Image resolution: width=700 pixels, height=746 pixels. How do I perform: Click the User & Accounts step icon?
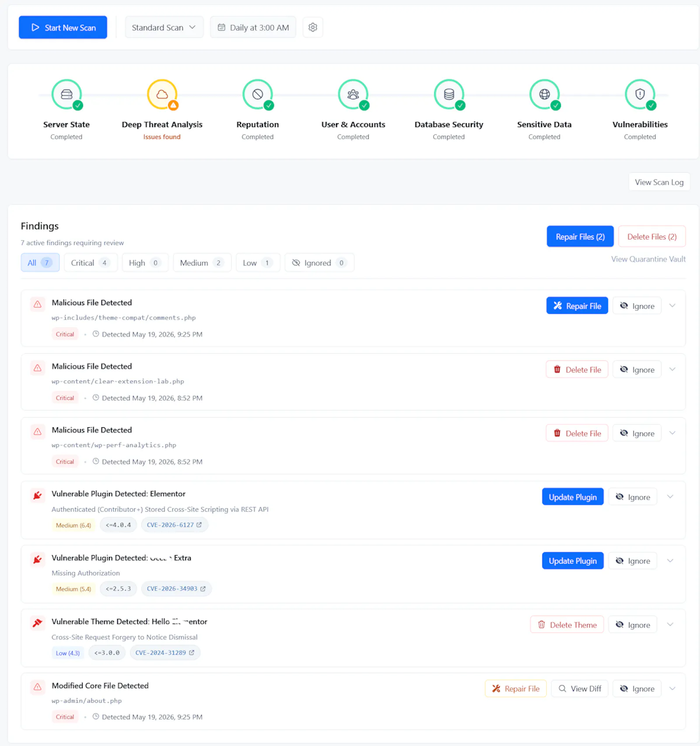click(353, 94)
